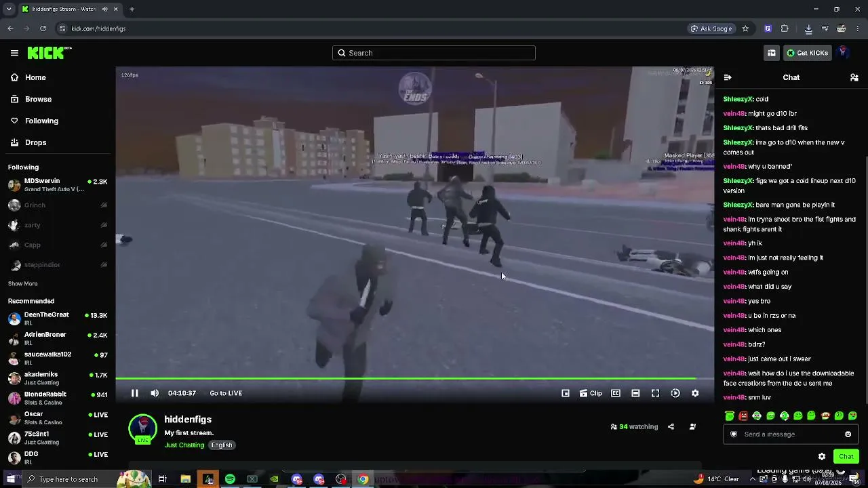Open MDSwervin's channel in Following
This screenshot has width=868, height=488.
(x=58, y=185)
